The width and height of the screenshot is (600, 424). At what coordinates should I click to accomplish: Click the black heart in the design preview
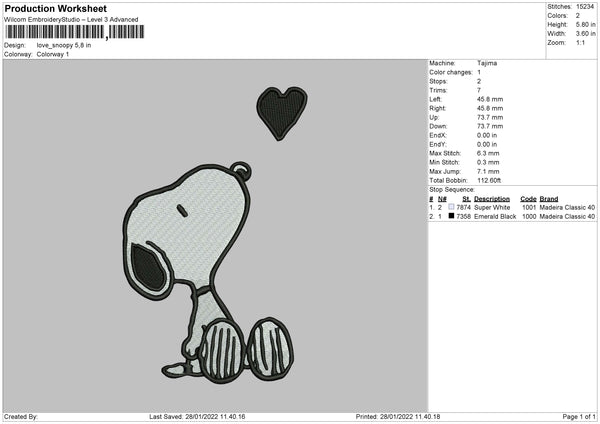[282, 113]
